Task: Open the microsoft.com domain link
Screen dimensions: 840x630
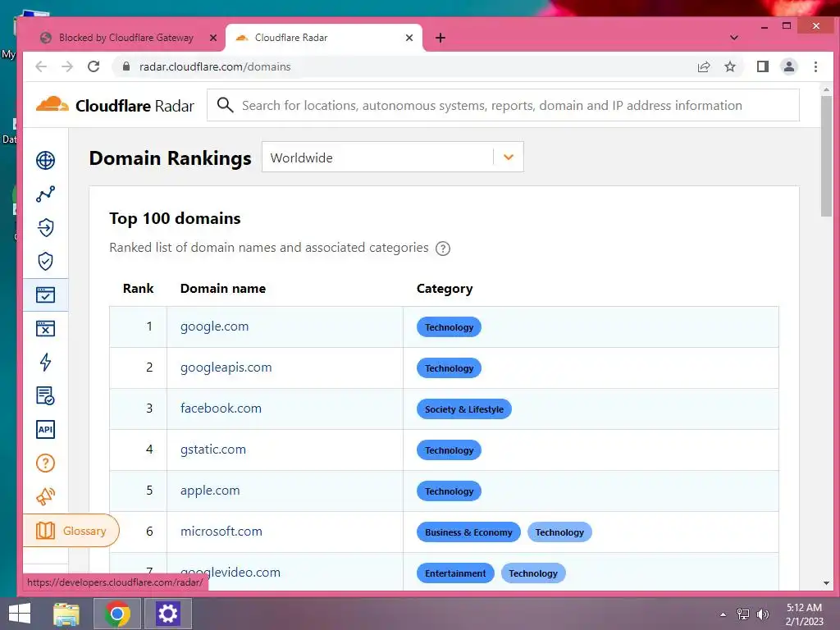Action: (x=221, y=532)
